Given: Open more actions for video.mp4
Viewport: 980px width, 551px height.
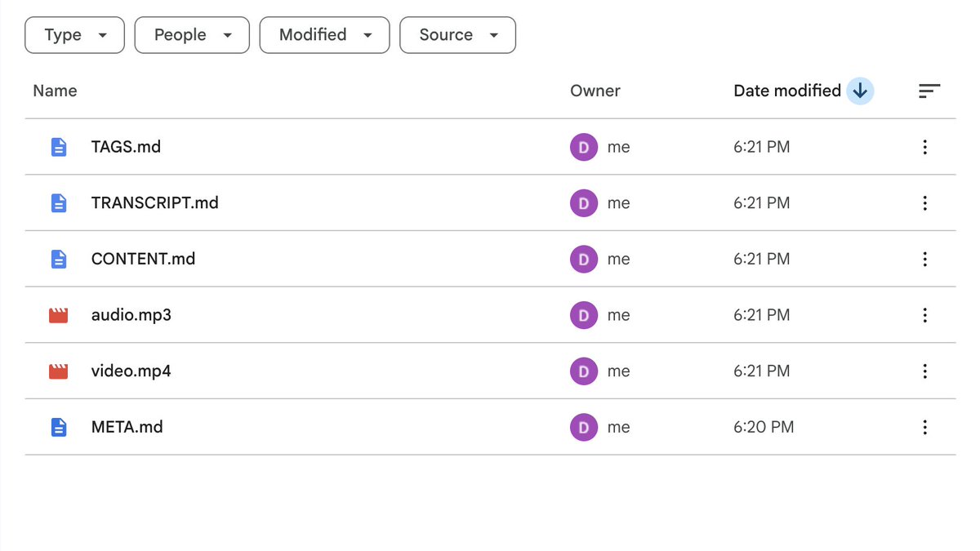Looking at the screenshot, I should coord(924,371).
